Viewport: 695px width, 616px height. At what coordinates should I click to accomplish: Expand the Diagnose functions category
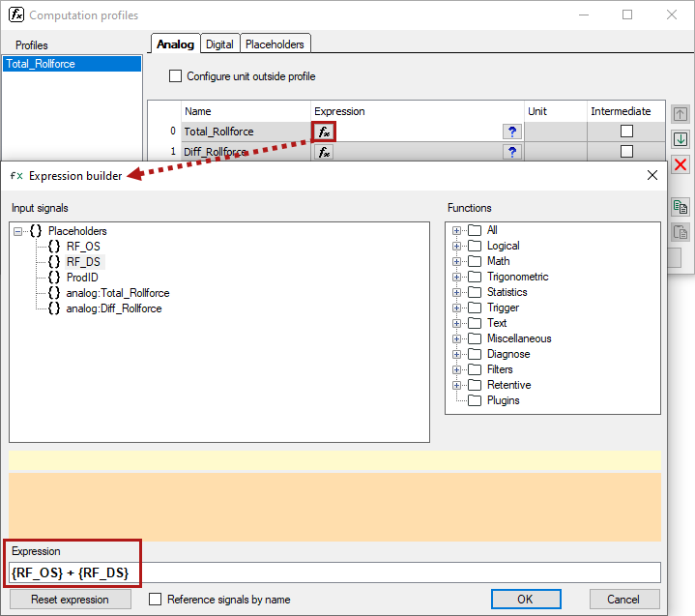(x=456, y=354)
